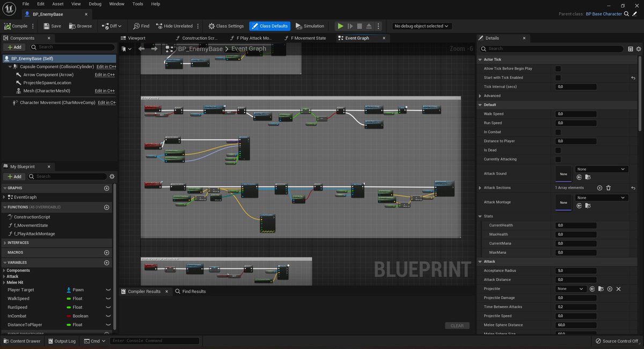Add a new function in My Blueprint
This screenshot has height=349, width=644.
(107, 207)
